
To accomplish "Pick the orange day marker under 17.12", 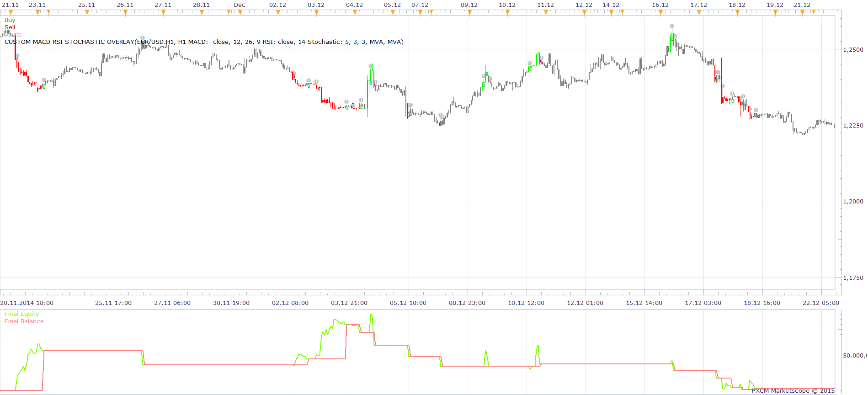I will (699, 12).
